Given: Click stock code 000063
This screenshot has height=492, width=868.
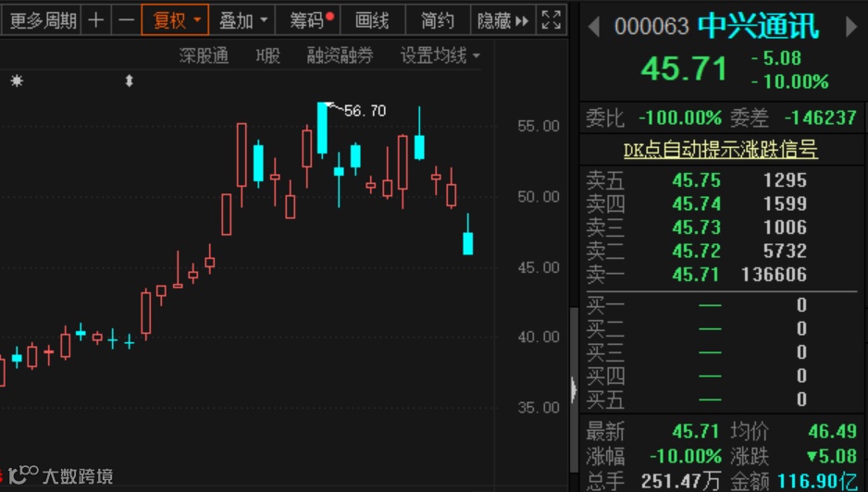Looking at the screenshot, I should pos(651,26).
